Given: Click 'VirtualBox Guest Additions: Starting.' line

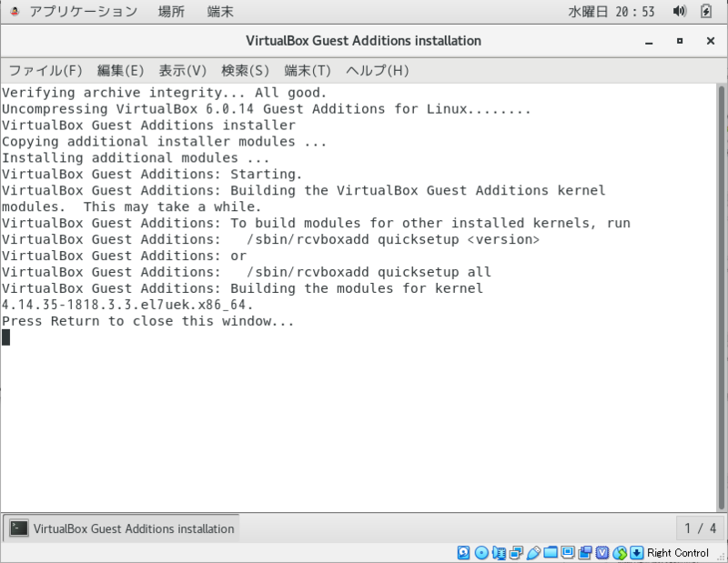Looking at the screenshot, I should tap(152, 174).
